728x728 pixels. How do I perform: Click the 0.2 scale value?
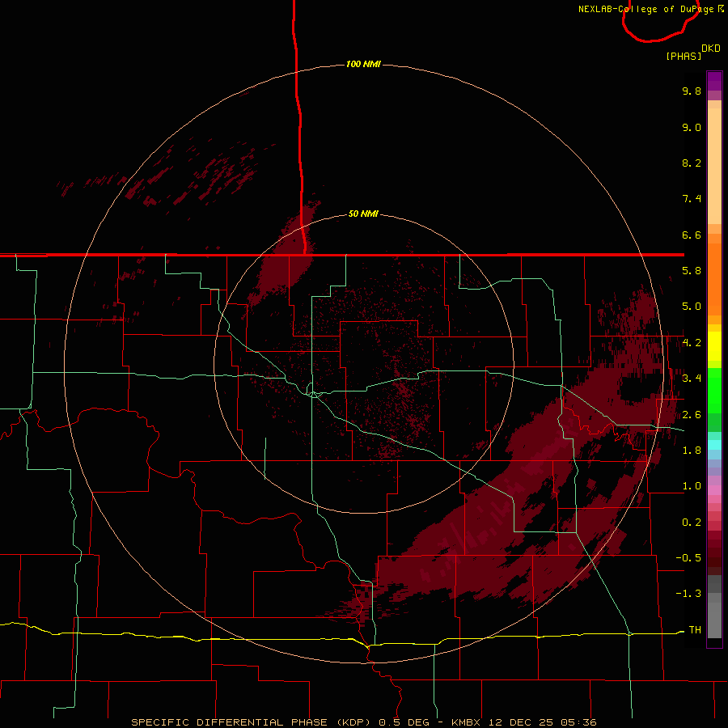(692, 523)
